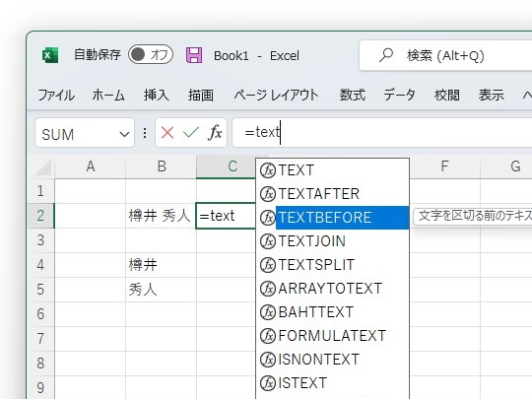This screenshot has height=399, width=532.
Task: Switch to the 表示 ribbon tab
Action: (x=492, y=95)
